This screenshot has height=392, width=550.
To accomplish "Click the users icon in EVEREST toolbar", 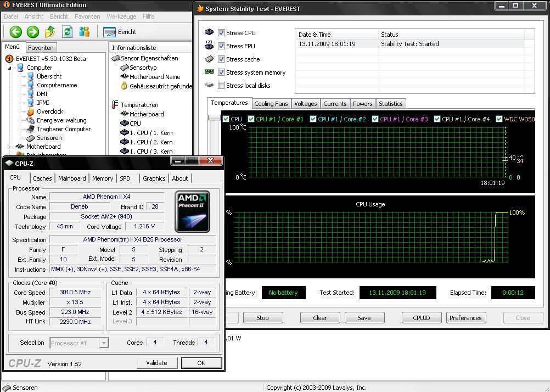I will point(84,32).
